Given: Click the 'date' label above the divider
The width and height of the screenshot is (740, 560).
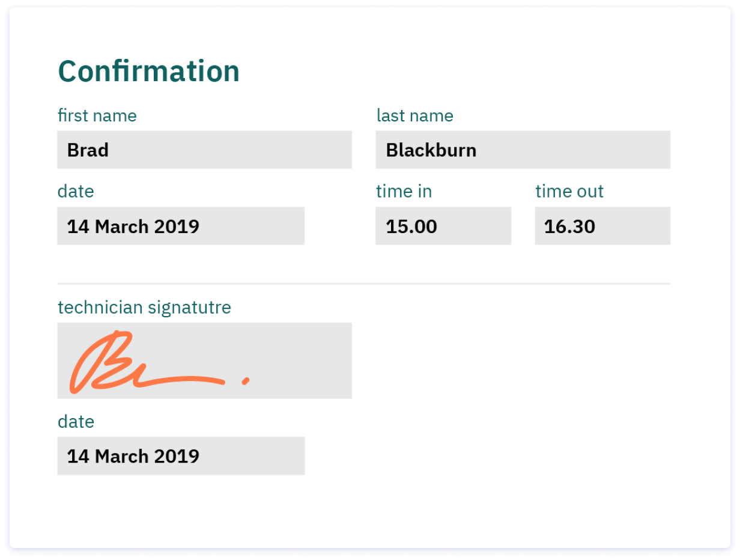Looking at the screenshot, I should tap(76, 192).
